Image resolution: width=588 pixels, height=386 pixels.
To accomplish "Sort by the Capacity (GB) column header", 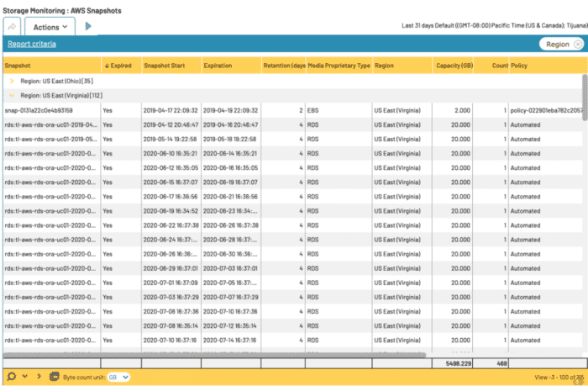I will (454, 65).
